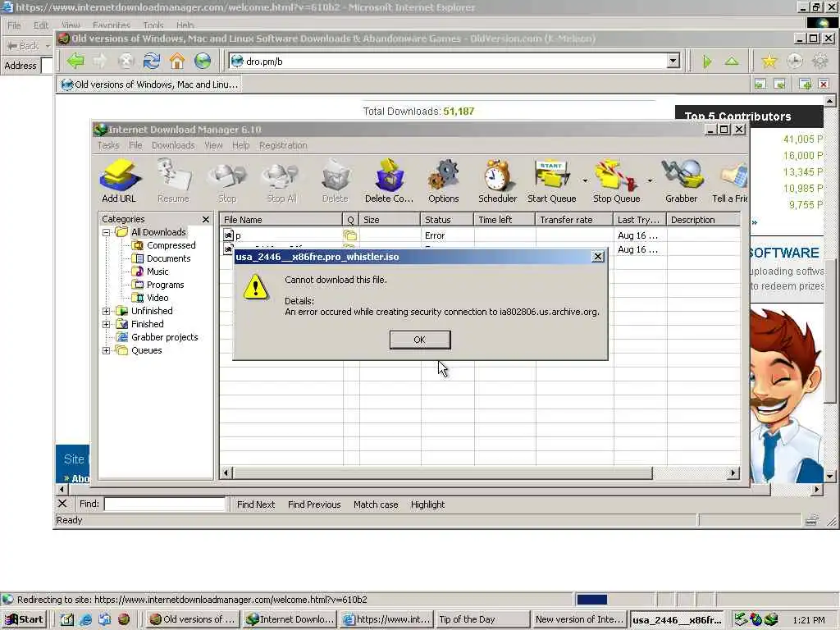Open the View menu in IDM
The image size is (840, 630).
tap(213, 145)
